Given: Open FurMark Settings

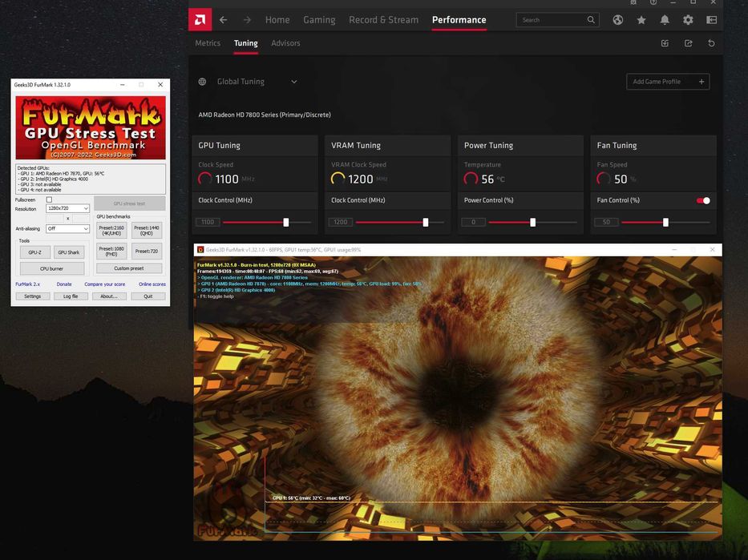Looking at the screenshot, I should [32, 296].
